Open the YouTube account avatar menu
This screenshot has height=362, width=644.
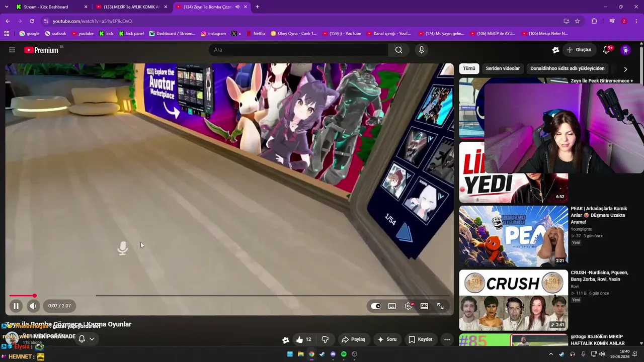click(625, 50)
